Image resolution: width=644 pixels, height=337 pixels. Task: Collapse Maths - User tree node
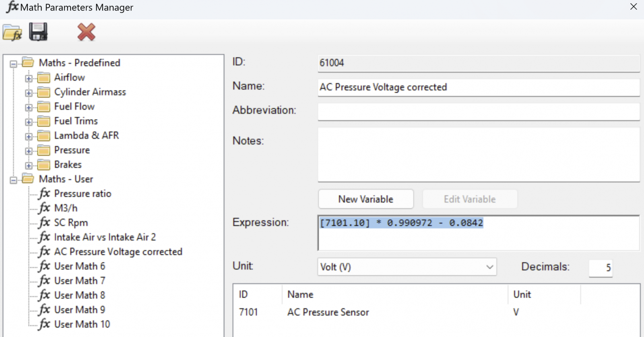pos(13,180)
